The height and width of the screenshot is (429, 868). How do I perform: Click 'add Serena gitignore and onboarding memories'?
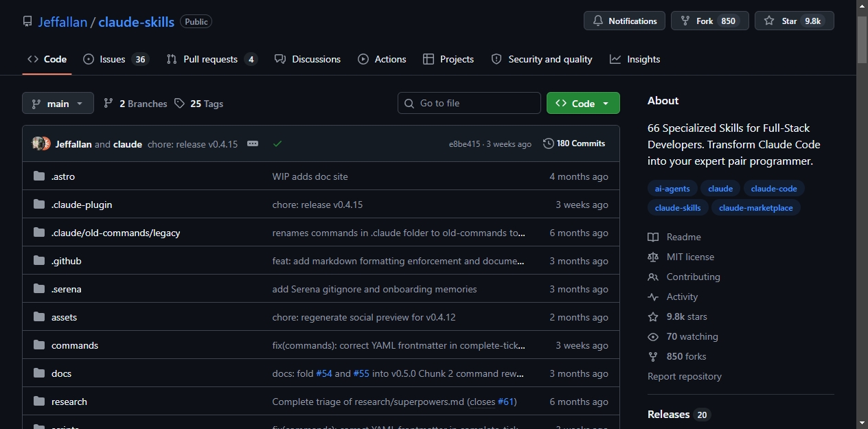(x=374, y=289)
